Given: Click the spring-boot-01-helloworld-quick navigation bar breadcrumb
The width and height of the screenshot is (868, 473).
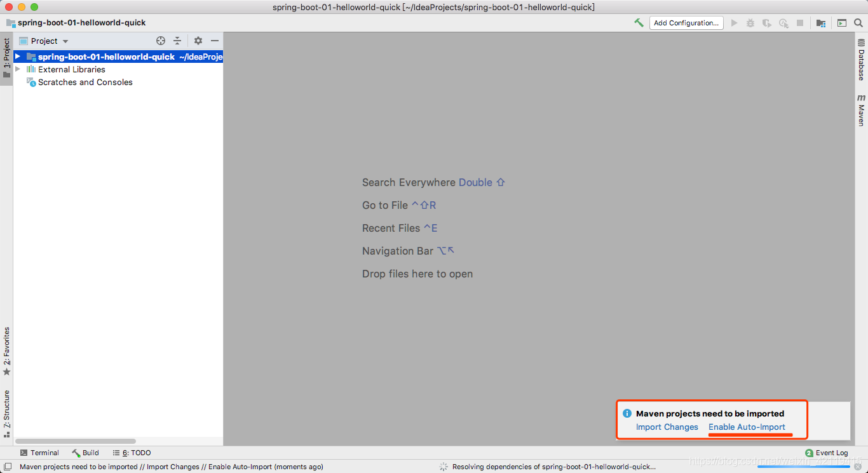Looking at the screenshot, I should pyautogui.click(x=76, y=22).
